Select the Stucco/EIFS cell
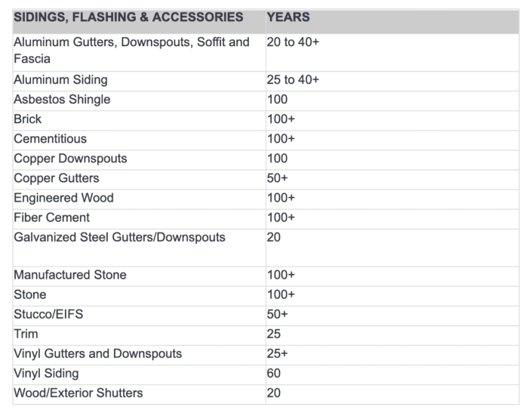Viewport: 532px width, 410px height. 48,314
